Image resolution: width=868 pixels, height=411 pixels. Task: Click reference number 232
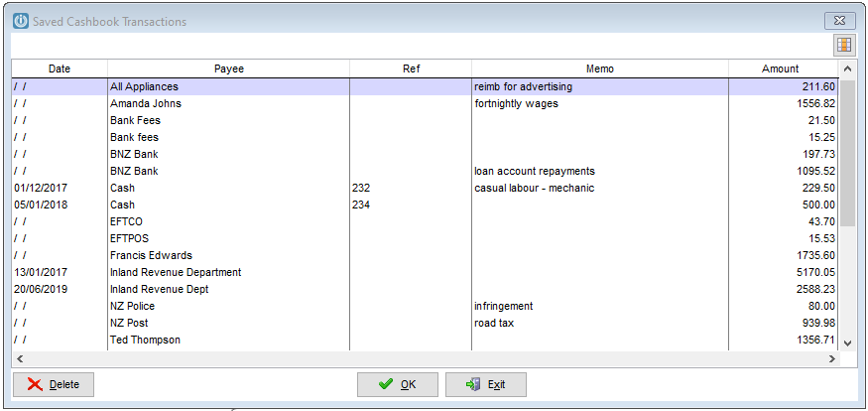point(361,188)
